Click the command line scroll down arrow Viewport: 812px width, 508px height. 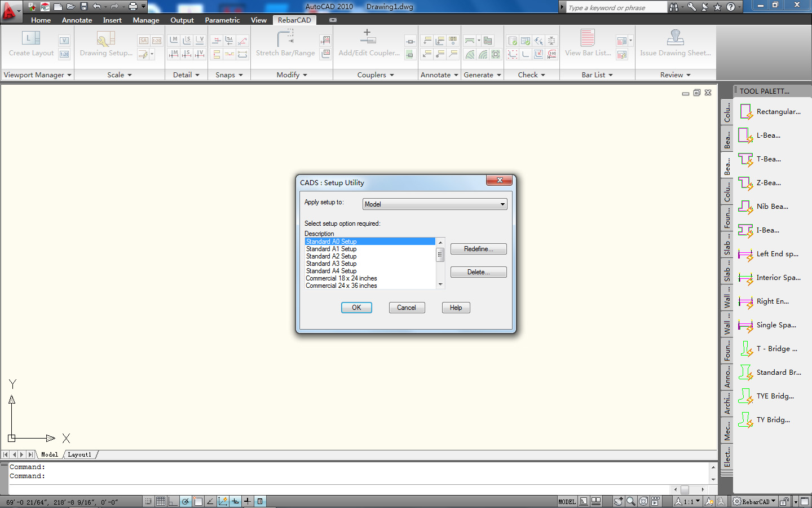click(x=713, y=479)
